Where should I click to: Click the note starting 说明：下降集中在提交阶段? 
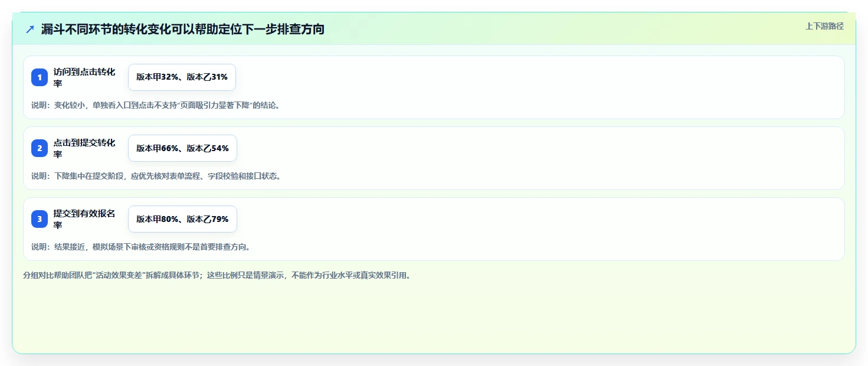[156, 176]
